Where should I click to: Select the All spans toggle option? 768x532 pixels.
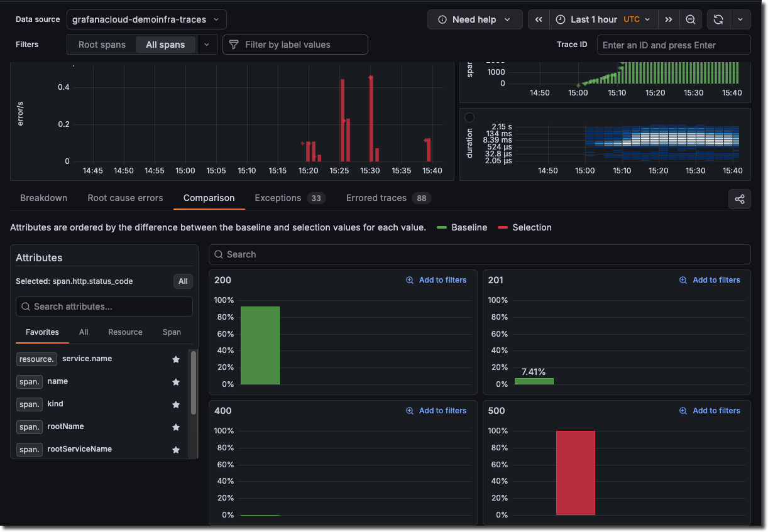[x=165, y=45]
